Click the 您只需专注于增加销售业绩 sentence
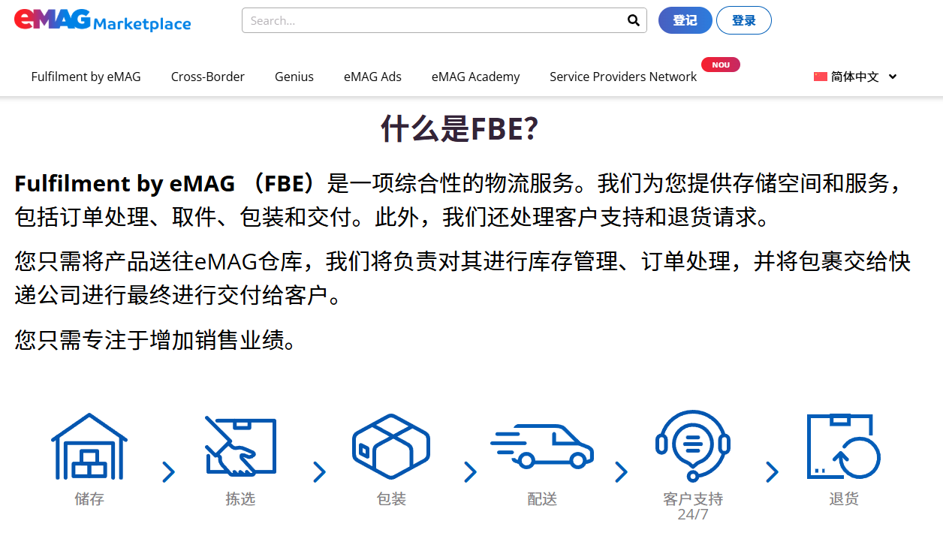The width and height of the screenshot is (943, 560). (x=157, y=340)
